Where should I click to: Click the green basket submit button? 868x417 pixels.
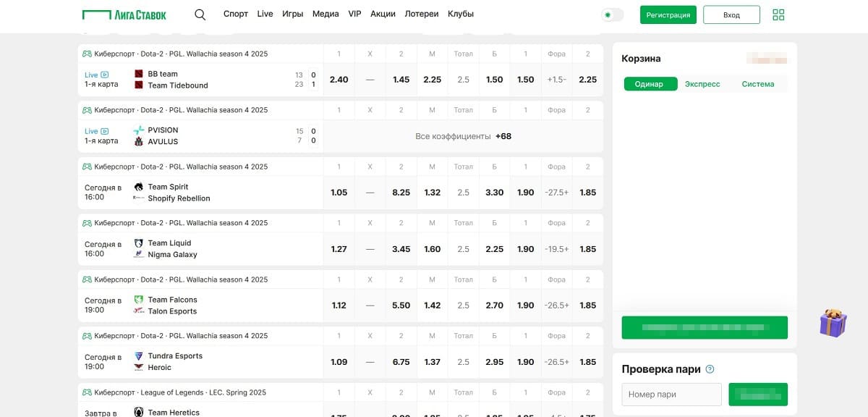pyautogui.click(x=705, y=327)
